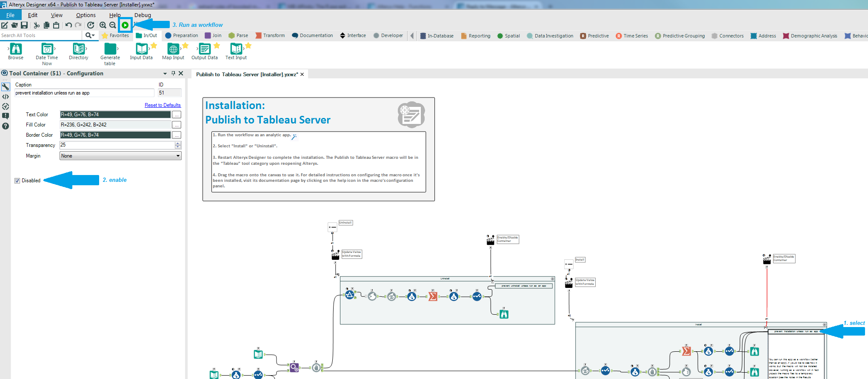Viewport: 868px width, 379px height.
Task: Open the search options dropdown arrow
Action: 93,35
